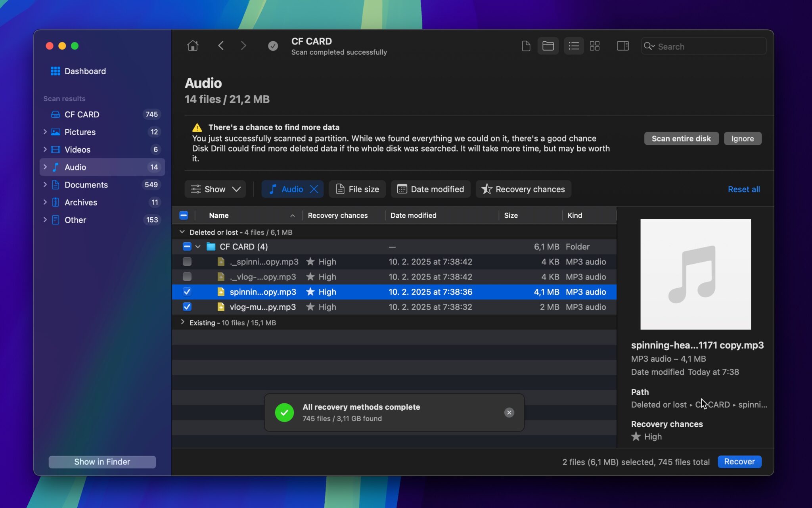Check the ._vlog-...opy.mp3 checkbox
Viewport: 812px width, 508px height.
click(x=187, y=276)
